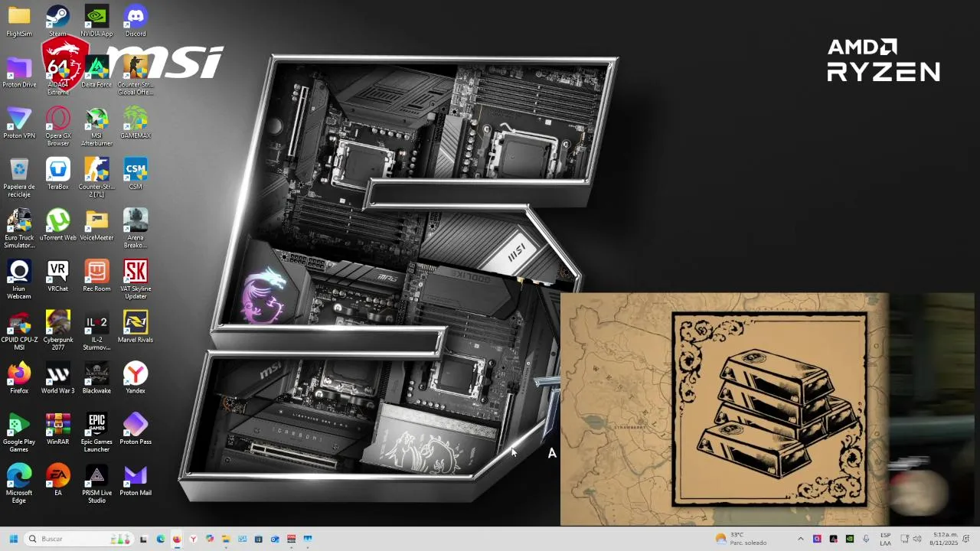The image size is (980, 551).
Task: Open NVIDIA icon in system tray
Action: coord(849,539)
